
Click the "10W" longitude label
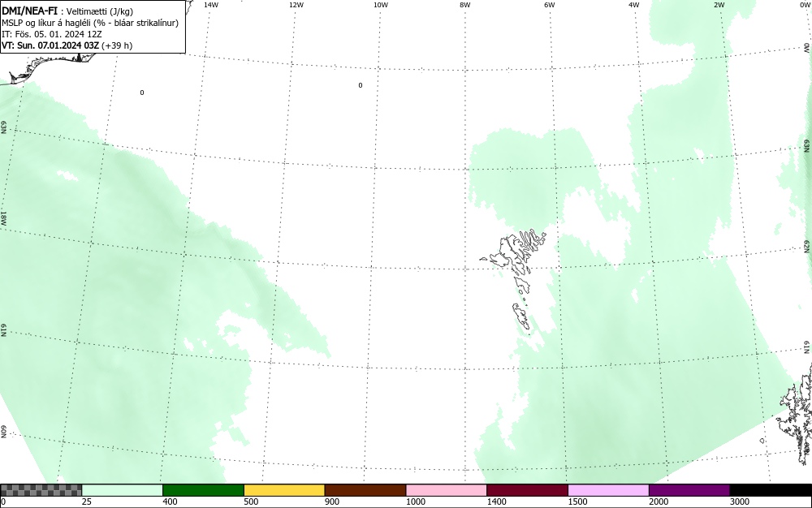point(381,5)
